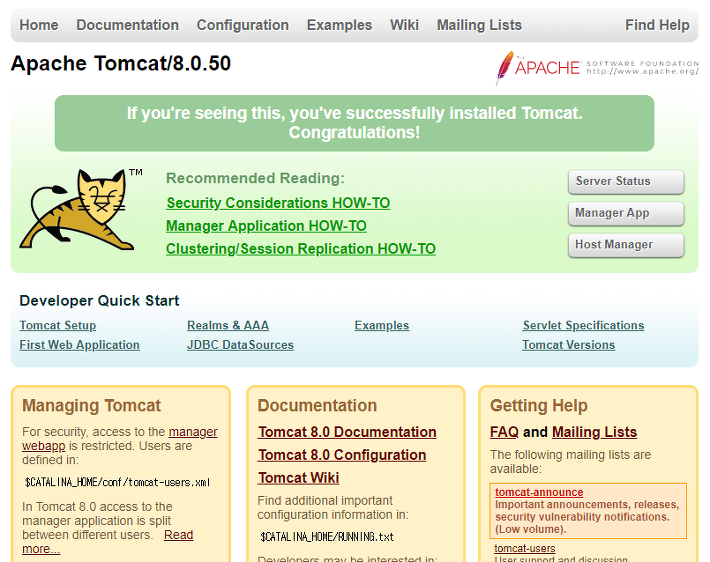Viewport: 710px width, 562px height.
Task: Click the $CATALINA_HOME/RUNNING.txt path text
Action: (x=327, y=537)
